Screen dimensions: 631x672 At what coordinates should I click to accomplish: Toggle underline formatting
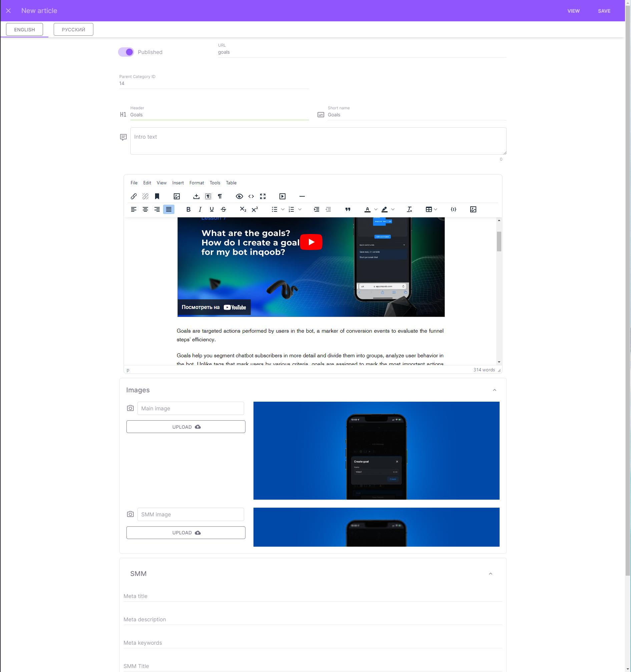coord(212,210)
